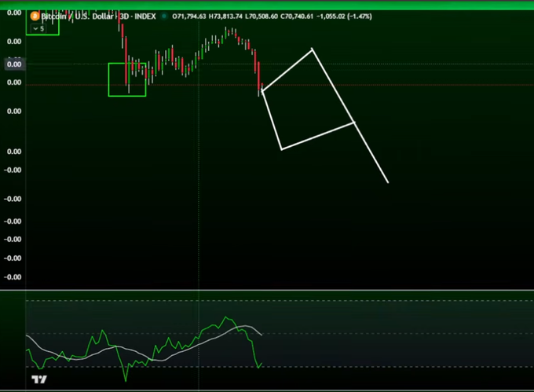534x392 pixels.
Task: Click the low value L70,508.60
Action: point(262,16)
